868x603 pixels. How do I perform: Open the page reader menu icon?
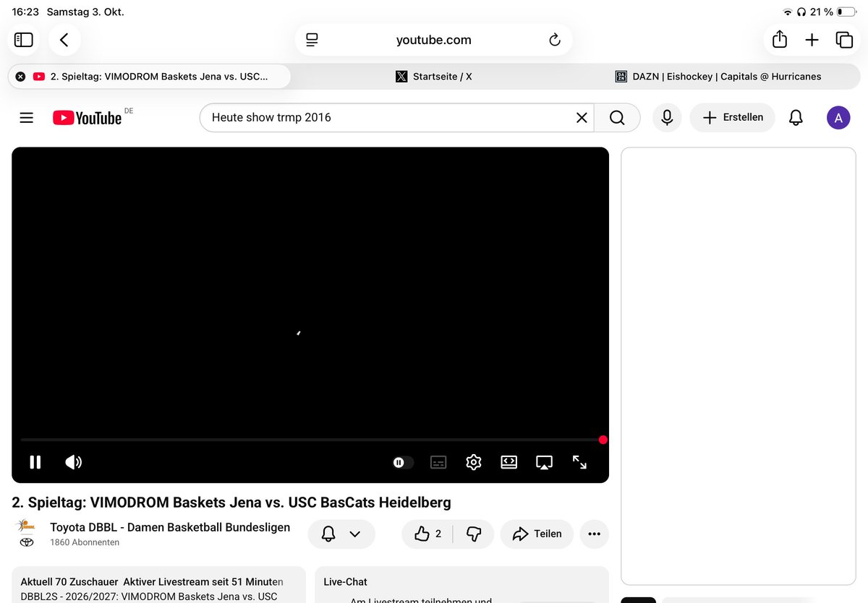point(312,40)
